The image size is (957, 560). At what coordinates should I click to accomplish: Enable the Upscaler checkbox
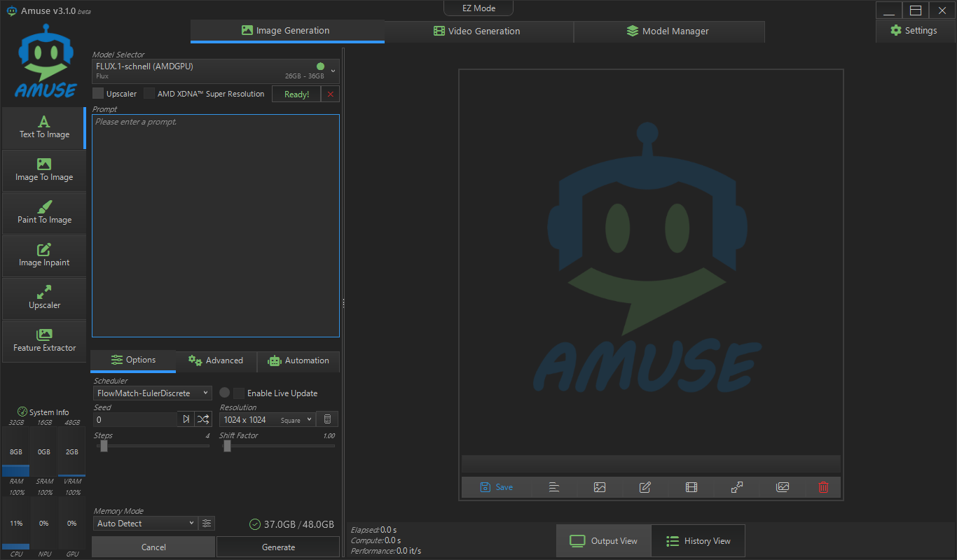[98, 94]
